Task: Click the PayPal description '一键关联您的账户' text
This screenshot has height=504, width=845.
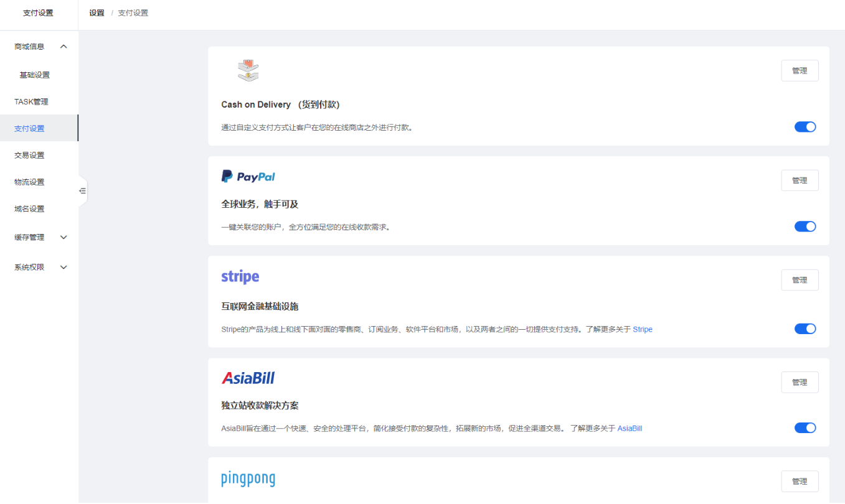Action: (307, 227)
